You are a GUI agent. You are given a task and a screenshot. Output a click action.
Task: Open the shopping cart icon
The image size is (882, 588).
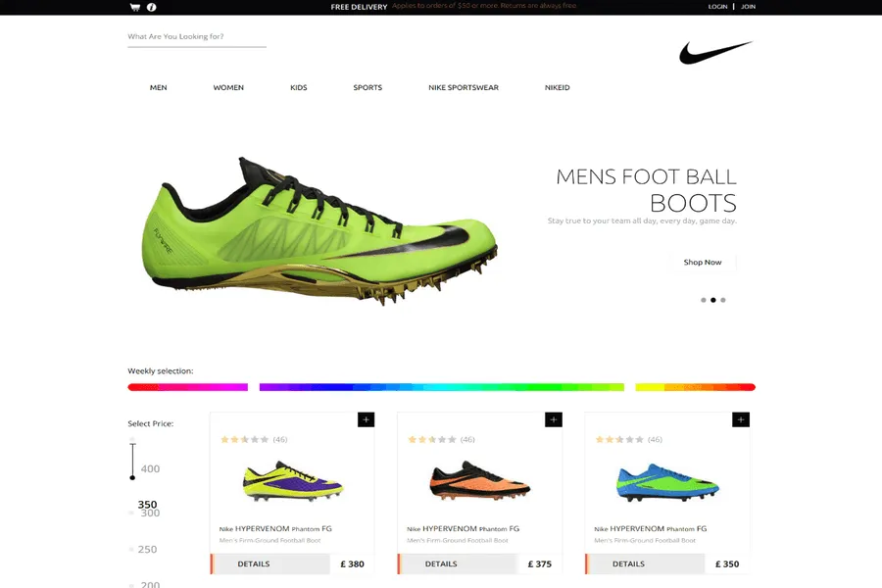(x=134, y=7)
